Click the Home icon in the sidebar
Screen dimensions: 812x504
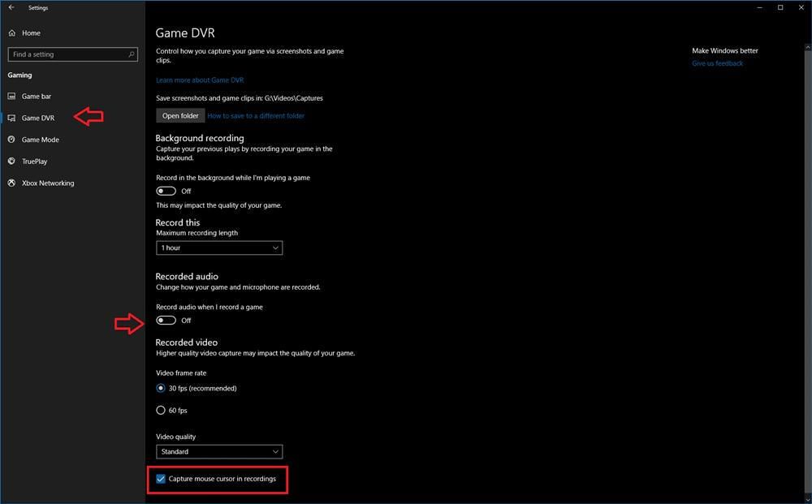11,32
